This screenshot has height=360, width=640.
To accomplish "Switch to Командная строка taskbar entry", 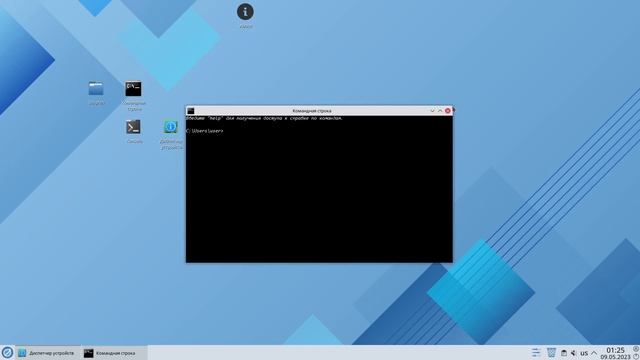I will click(x=113, y=353).
